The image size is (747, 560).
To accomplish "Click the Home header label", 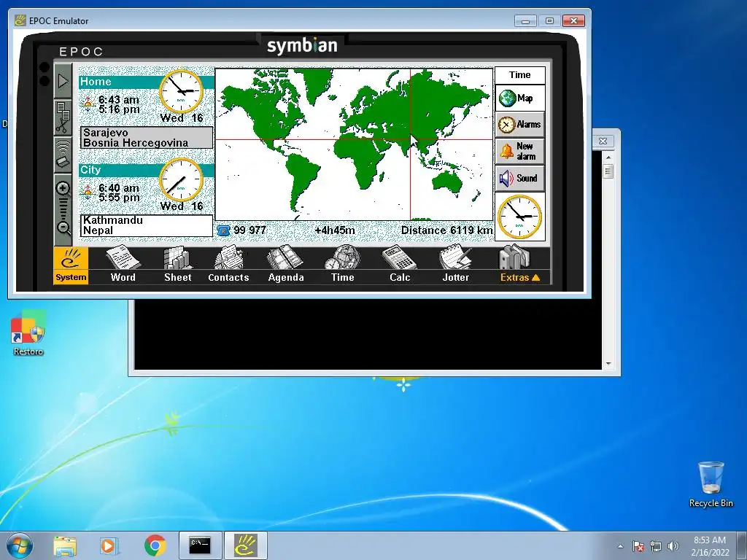I will click(x=96, y=82).
